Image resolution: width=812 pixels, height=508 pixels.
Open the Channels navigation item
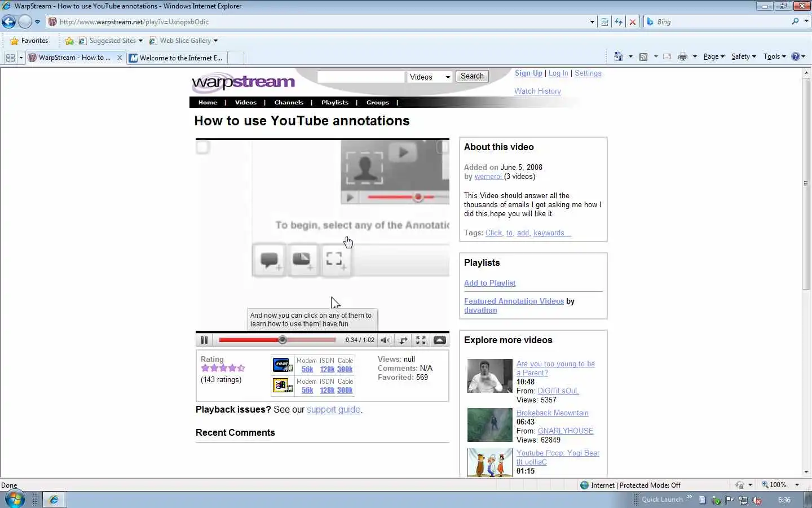coord(289,102)
